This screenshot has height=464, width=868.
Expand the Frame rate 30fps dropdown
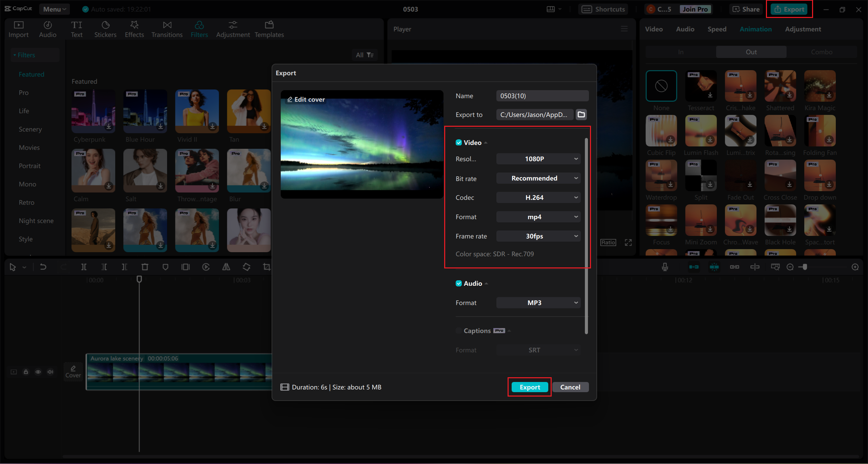coord(538,236)
